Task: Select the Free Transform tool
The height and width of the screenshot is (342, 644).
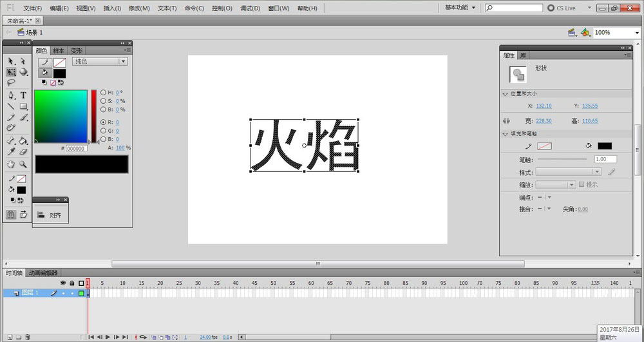Action: pos(11,72)
